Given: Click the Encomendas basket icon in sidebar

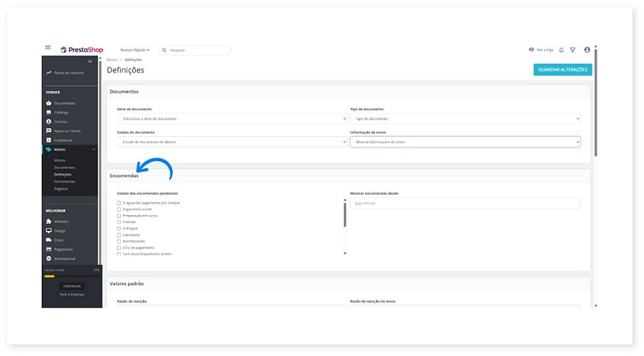Looking at the screenshot, I should click(49, 103).
